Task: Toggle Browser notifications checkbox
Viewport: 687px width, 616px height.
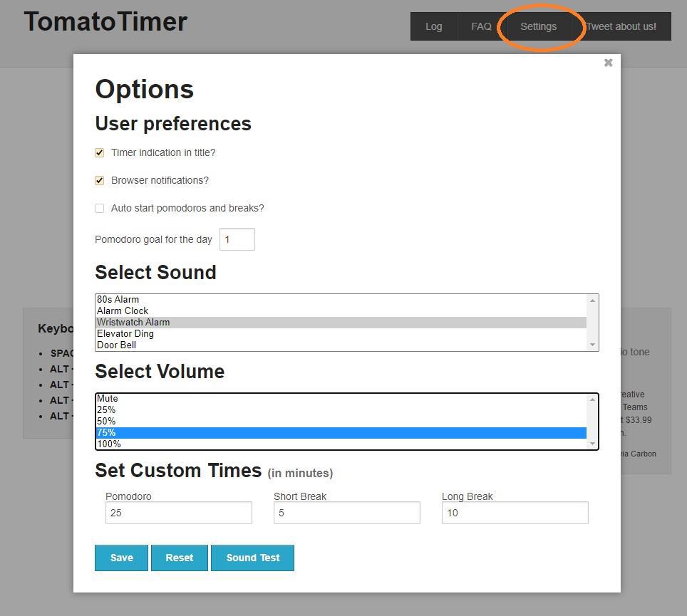Action: pos(100,180)
